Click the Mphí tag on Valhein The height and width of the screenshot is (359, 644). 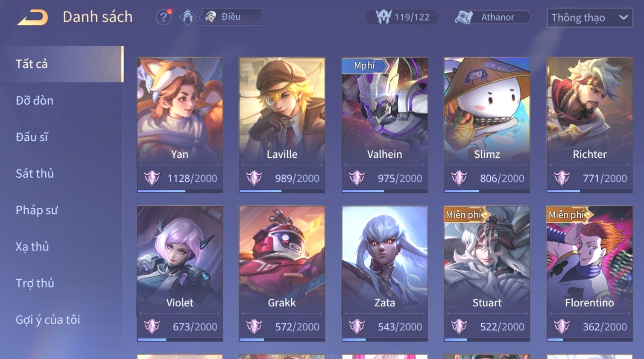coord(364,65)
